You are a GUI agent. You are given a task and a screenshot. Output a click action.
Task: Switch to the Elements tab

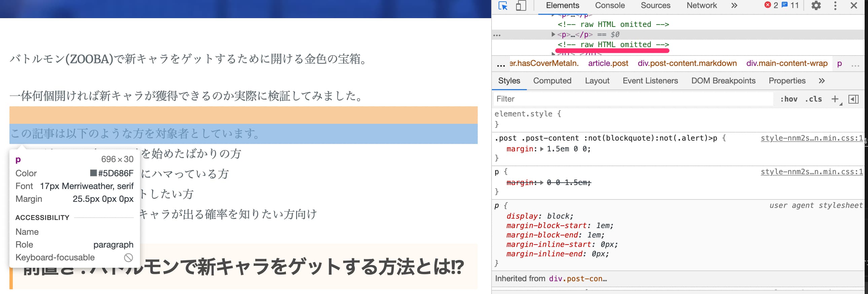pos(563,5)
